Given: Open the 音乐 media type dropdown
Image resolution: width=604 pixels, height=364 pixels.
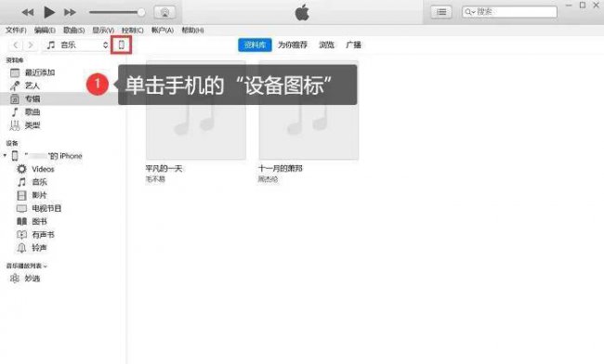Looking at the screenshot, I should pyautogui.click(x=76, y=45).
